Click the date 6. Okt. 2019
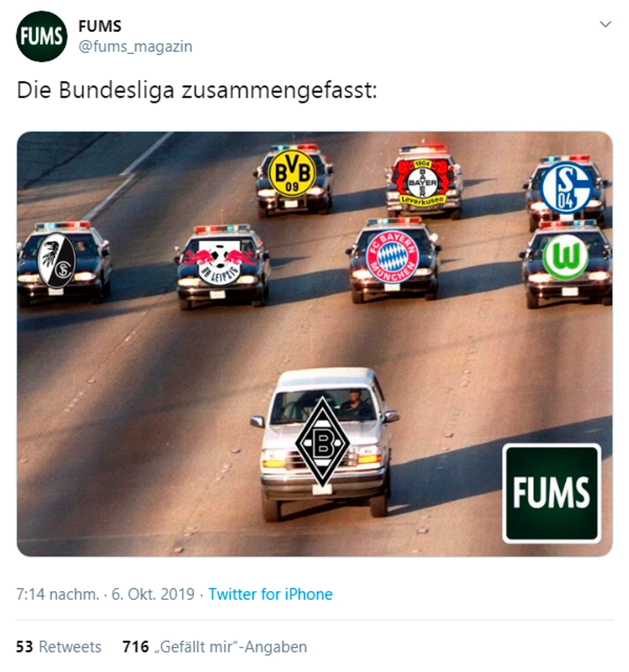Viewport: 629px width, 672px height. [153, 594]
